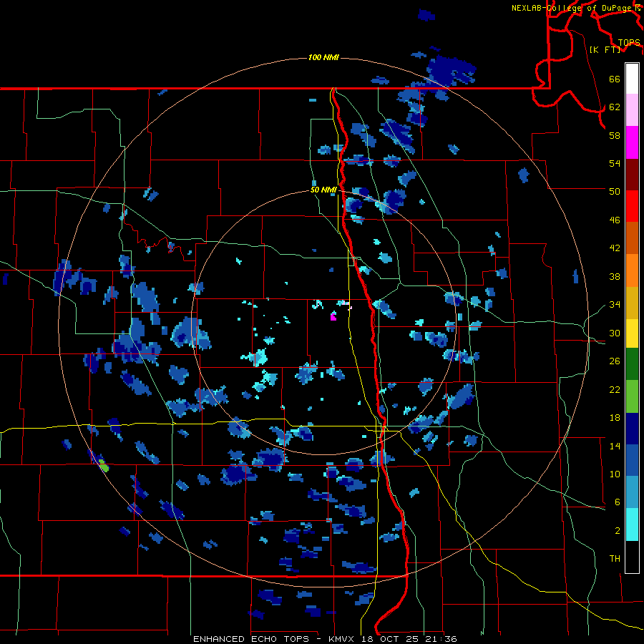The height and width of the screenshot is (644, 644).
Task: Click the legend value "18"
Action: pyautogui.click(x=615, y=418)
